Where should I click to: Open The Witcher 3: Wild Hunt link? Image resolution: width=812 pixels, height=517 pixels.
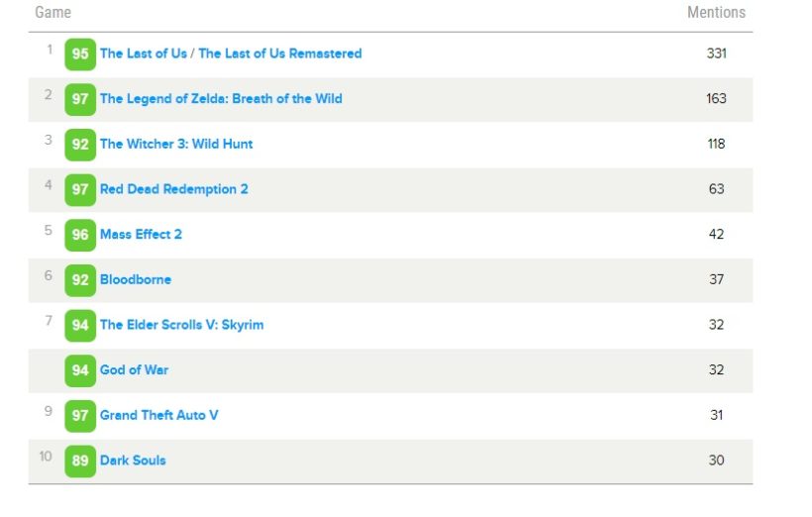coord(176,144)
